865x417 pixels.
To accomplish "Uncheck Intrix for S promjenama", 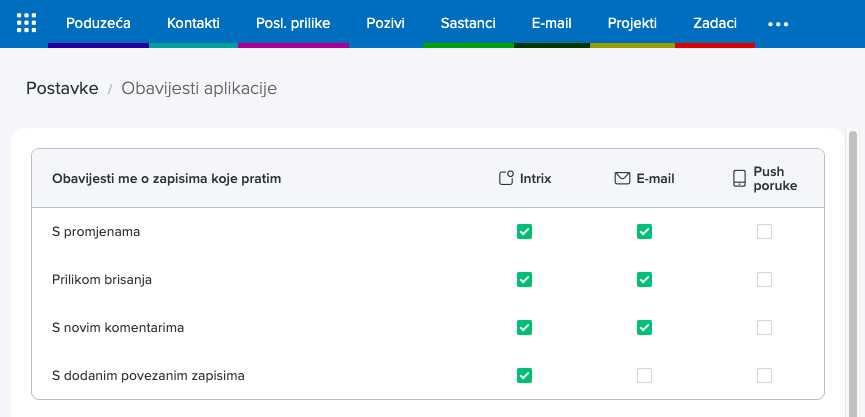I will [x=524, y=232].
